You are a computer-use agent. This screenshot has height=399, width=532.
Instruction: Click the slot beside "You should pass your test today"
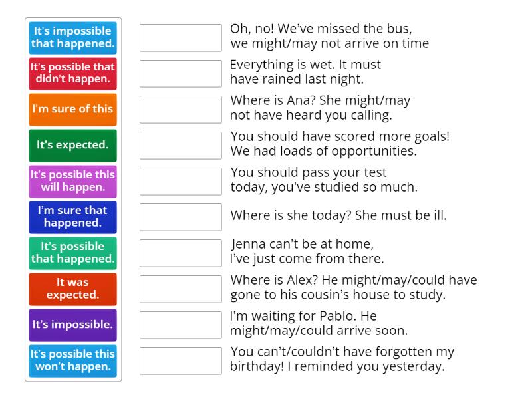(x=180, y=180)
